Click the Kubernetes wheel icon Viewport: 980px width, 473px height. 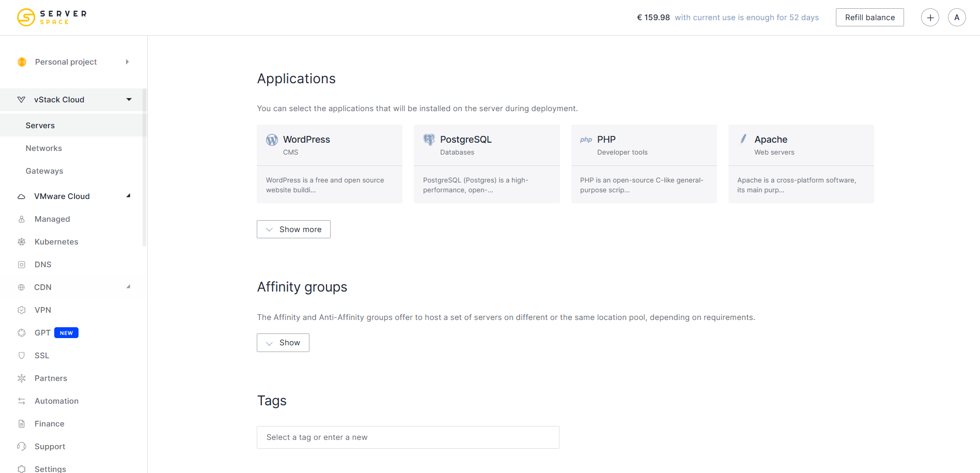coord(22,242)
